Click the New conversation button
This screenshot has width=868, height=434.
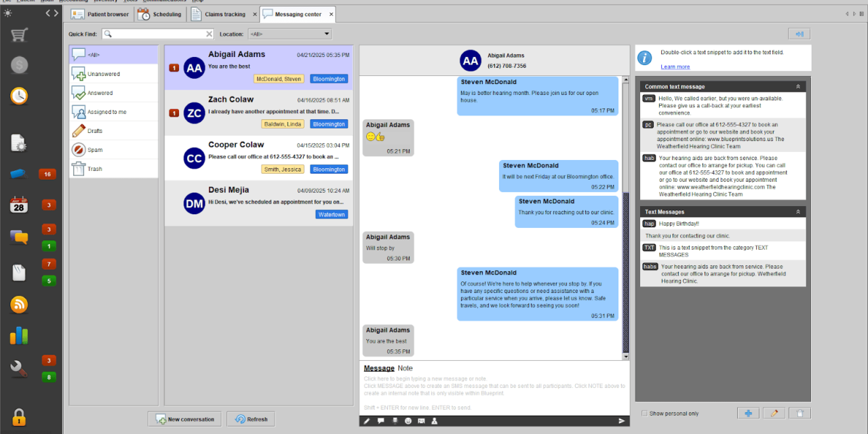click(x=184, y=419)
